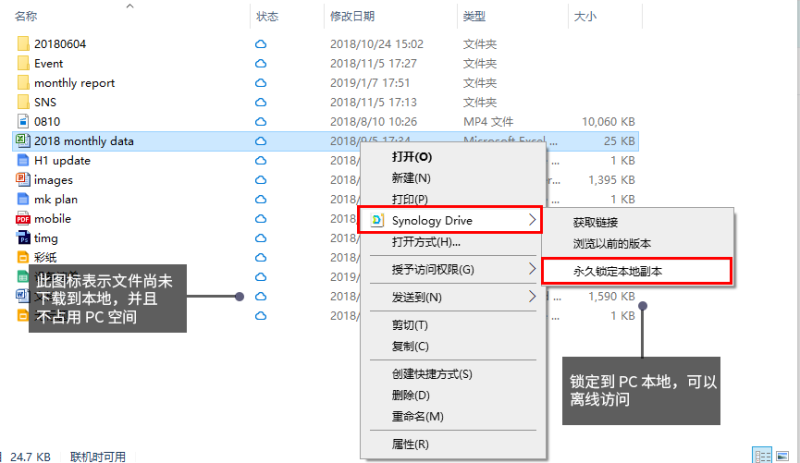Viewport: 800px width, 463px height.
Task: Expand the 授予访问权限(G) submenu arrow
Action: coord(532,269)
